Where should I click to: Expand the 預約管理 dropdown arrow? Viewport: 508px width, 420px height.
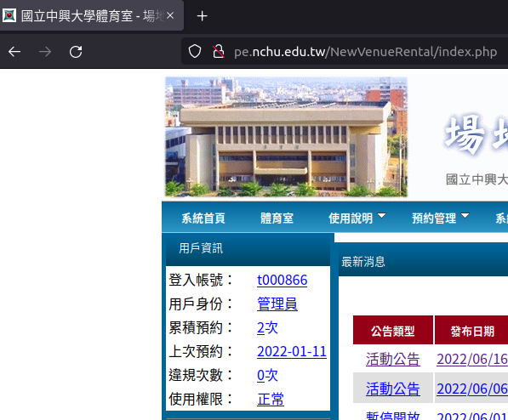coord(465,216)
